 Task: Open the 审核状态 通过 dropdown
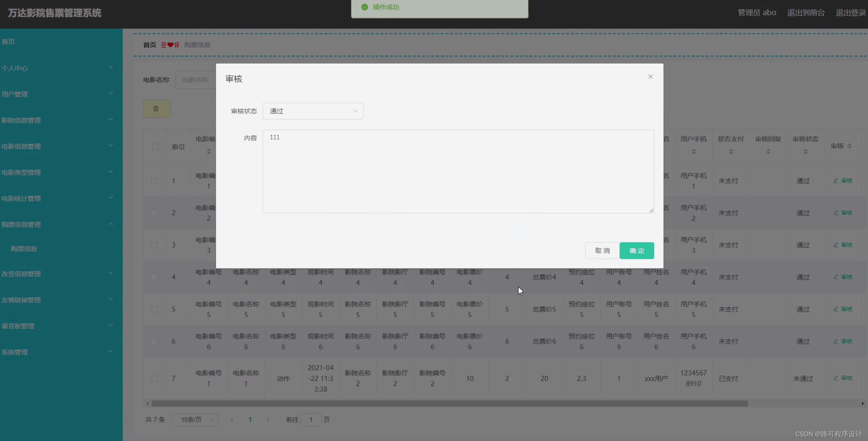click(313, 111)
